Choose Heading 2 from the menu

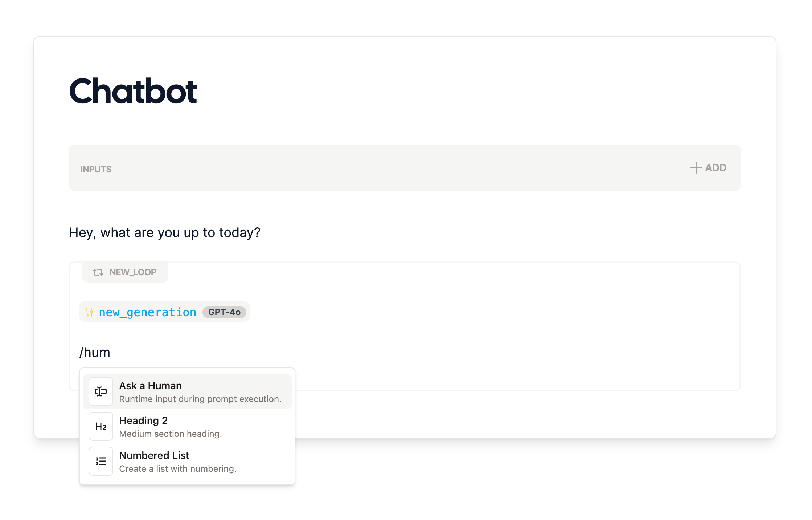click(x=143, y=421)
